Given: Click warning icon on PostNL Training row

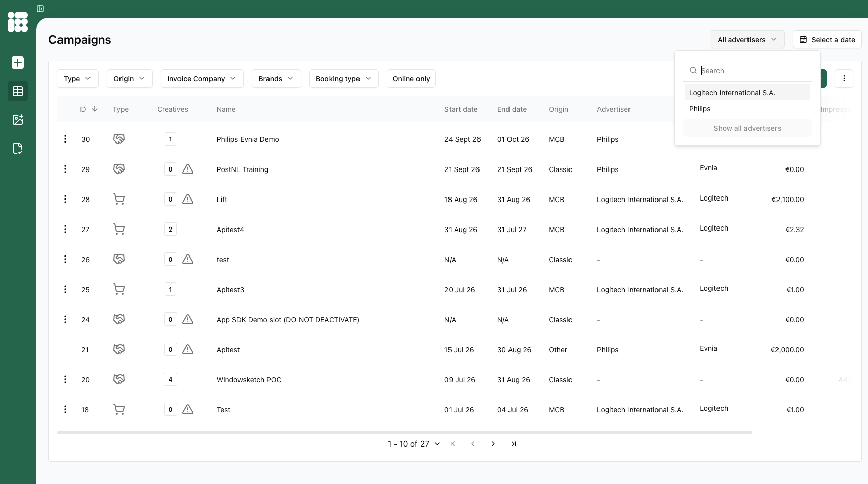Looking at the screenshot, I should coord(188,169).
